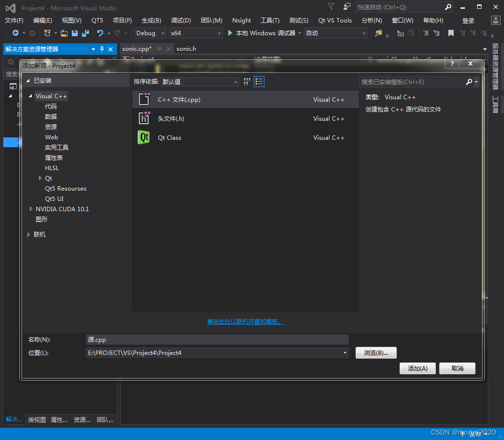Switch to the 类视图 bottom tab

click(37, 419)
